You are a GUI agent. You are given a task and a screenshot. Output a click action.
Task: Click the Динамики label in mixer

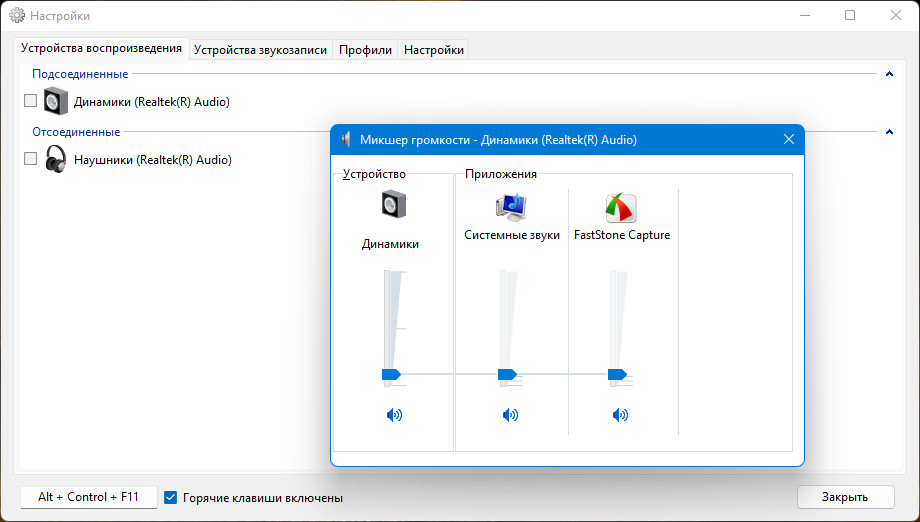click(x=390, y=244)
